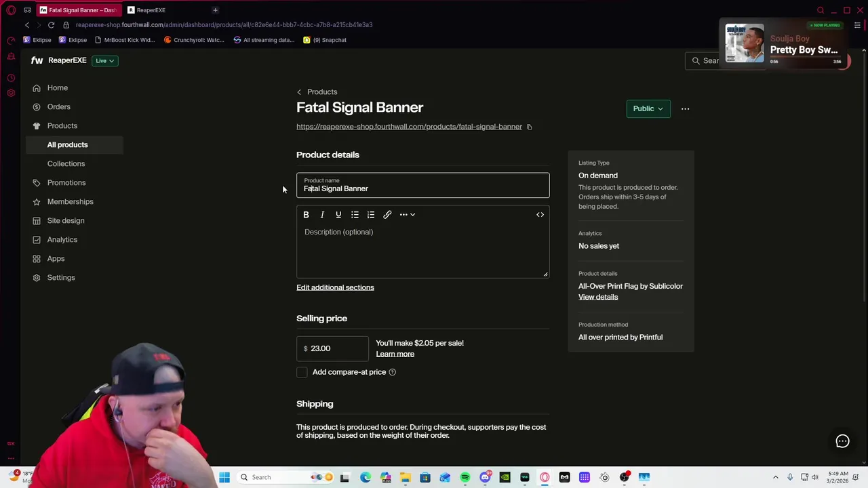This screenshot has width=868, height=488.
Task: Click the search magnifier icon in dashboard header
Action: point(696,61)
